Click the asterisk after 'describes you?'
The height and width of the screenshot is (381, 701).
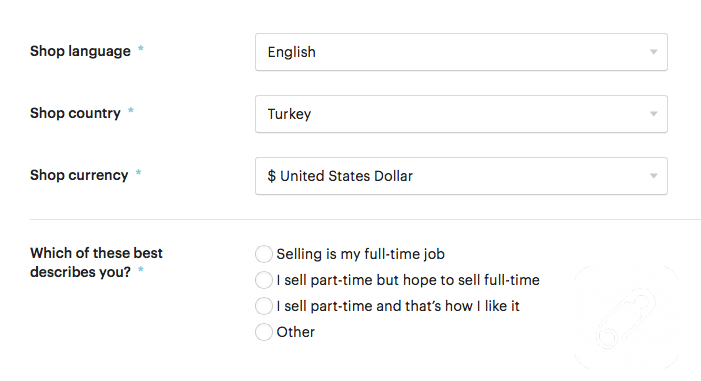point(140,269)
